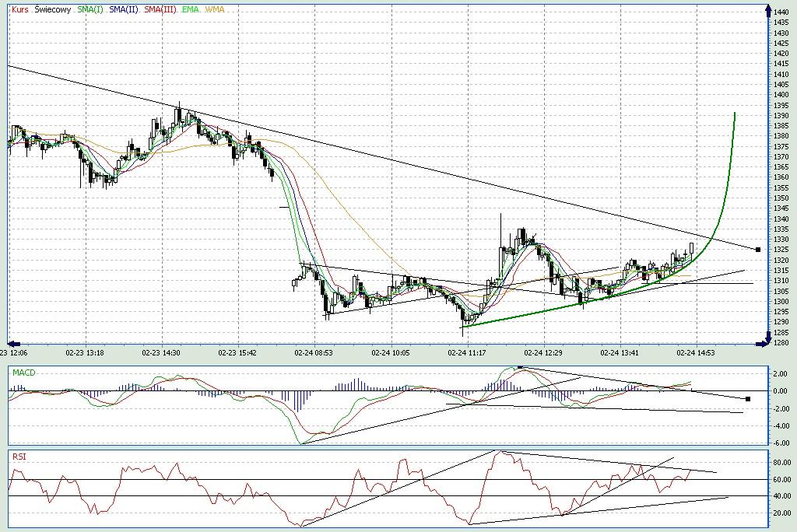The image size is (797, 532).
Task: Toggle the SMA(III) legend entry
Action: [158, 9]
